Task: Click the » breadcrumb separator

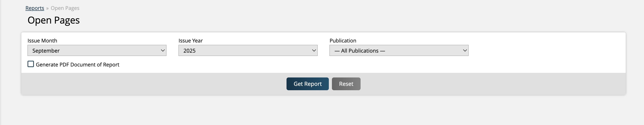Action: pos(47,8)
